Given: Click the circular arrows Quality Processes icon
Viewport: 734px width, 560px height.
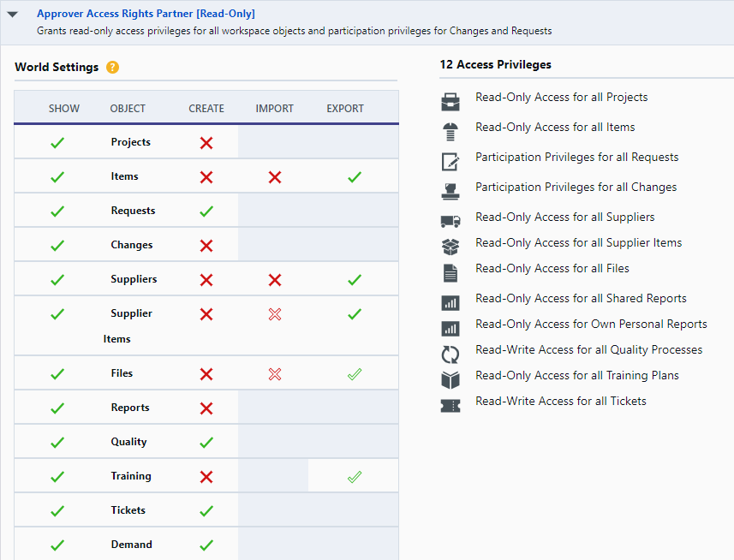Looking at the screenshot, I should click(x=451, y=354).
